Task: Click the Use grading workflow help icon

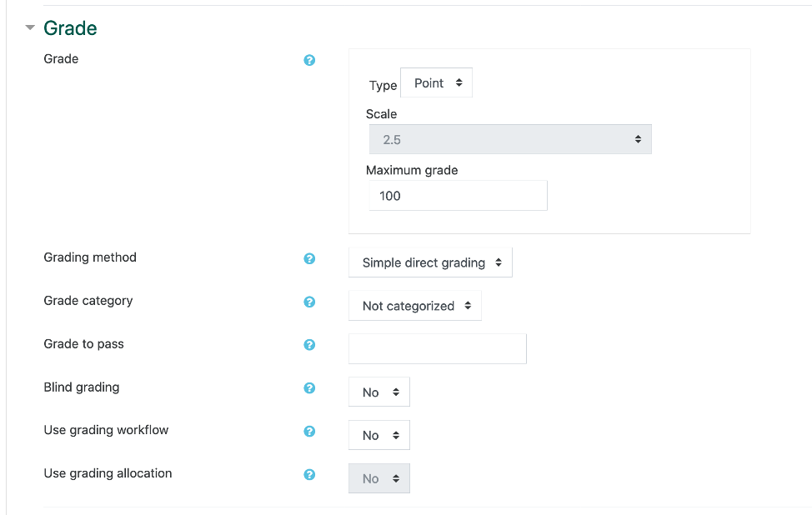Action: tap(309, 431)
